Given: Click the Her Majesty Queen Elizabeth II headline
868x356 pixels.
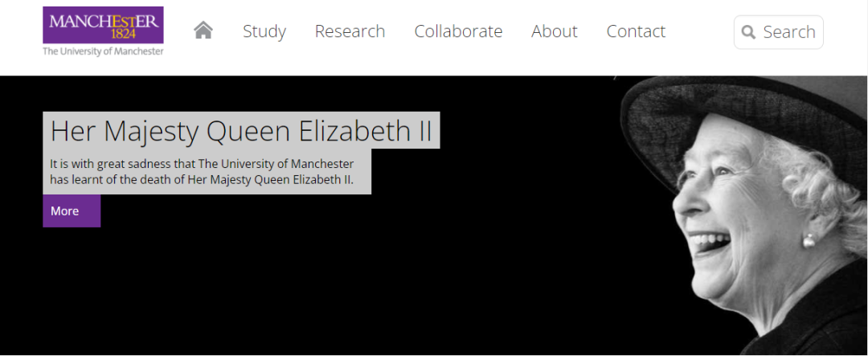Looking at the screenshot, I should point(241,131).
